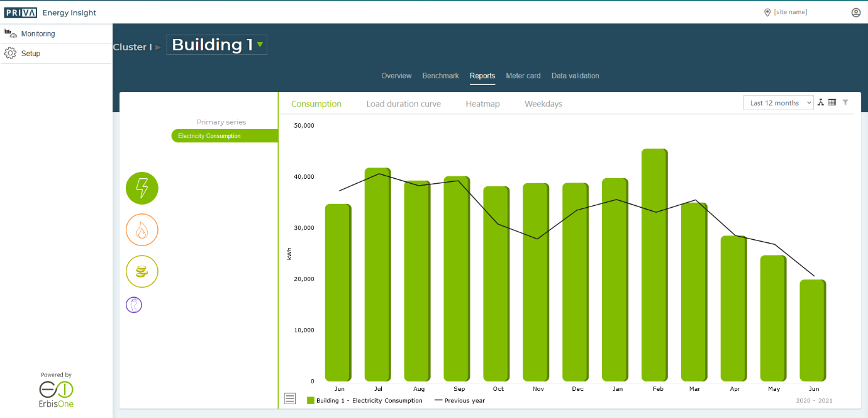The height and width of the screenshot is (418, 868).
Task: Toggle the Previous year legend series
Action: pyautogui.click(x=460, y=400)
